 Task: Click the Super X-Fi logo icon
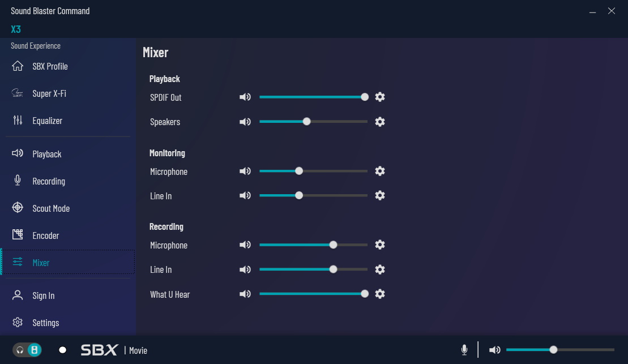[17, 93]
